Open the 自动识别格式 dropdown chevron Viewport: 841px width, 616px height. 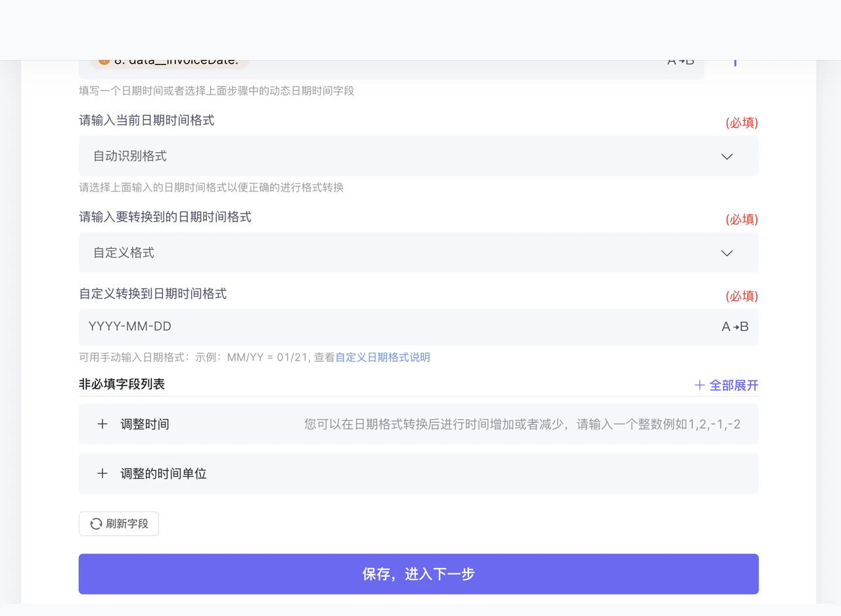[727, 156]
